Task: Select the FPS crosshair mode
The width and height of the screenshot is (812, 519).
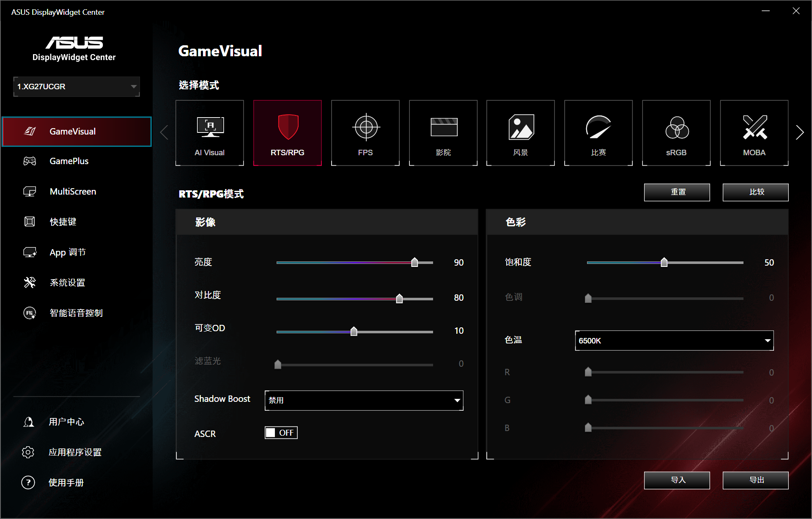Action: (365, 132)
